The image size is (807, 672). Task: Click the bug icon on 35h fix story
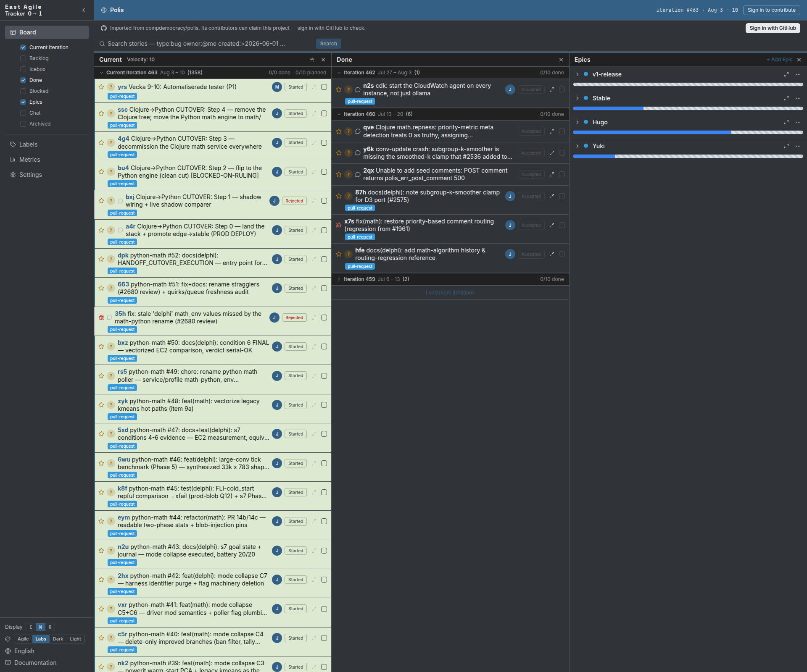pos(101,318)
